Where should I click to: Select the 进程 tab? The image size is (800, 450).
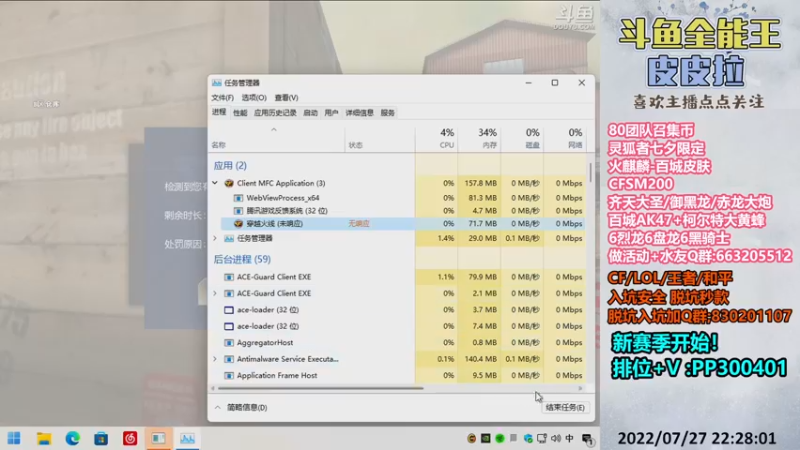pos(219,112)
